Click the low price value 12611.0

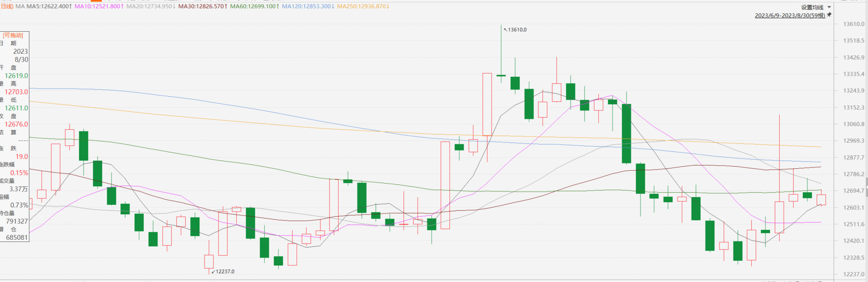pyautogui.click(x=17, y=108)
